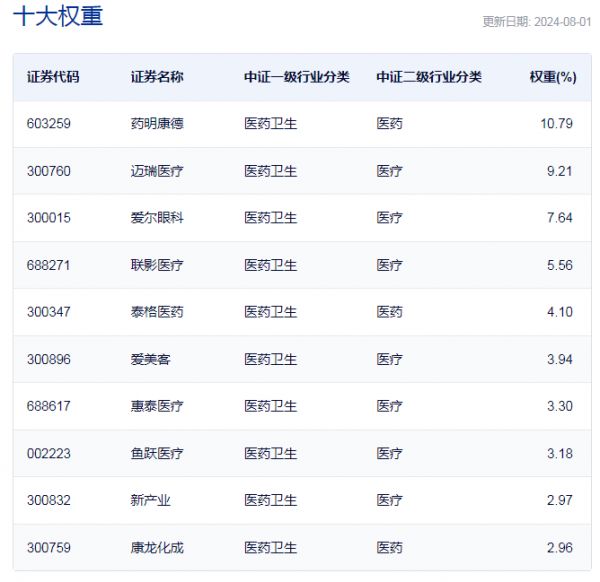600x582 pixels.
Task: Click weight value 3.94
Action: click(x=559, y=359)
